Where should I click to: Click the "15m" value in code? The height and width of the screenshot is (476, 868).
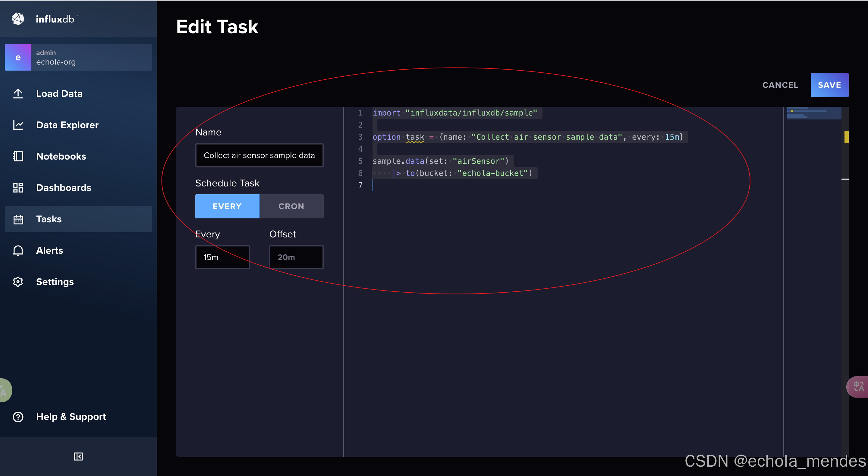pyautogui.click(x=672, y=137)
